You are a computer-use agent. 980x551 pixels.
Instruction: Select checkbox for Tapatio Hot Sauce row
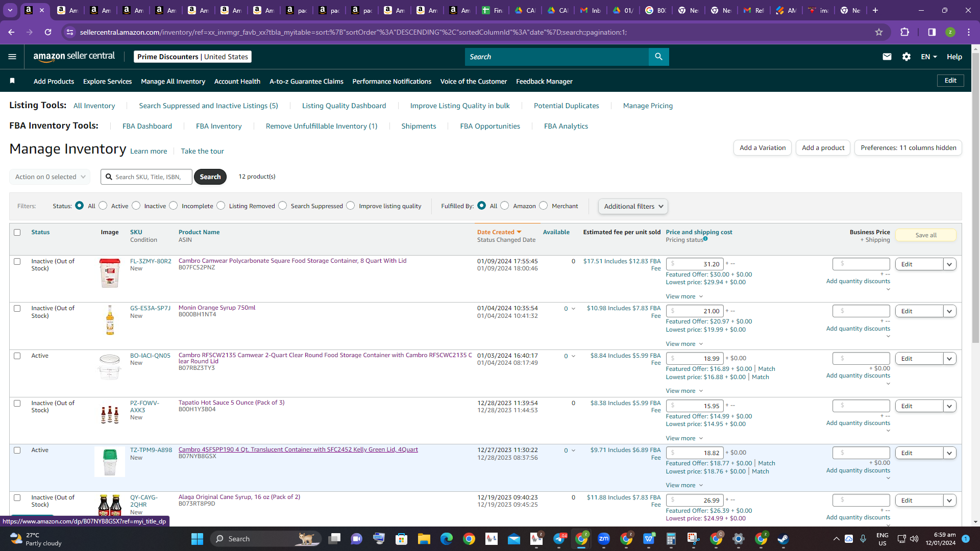pyautogui.click(x=17, y=403)
